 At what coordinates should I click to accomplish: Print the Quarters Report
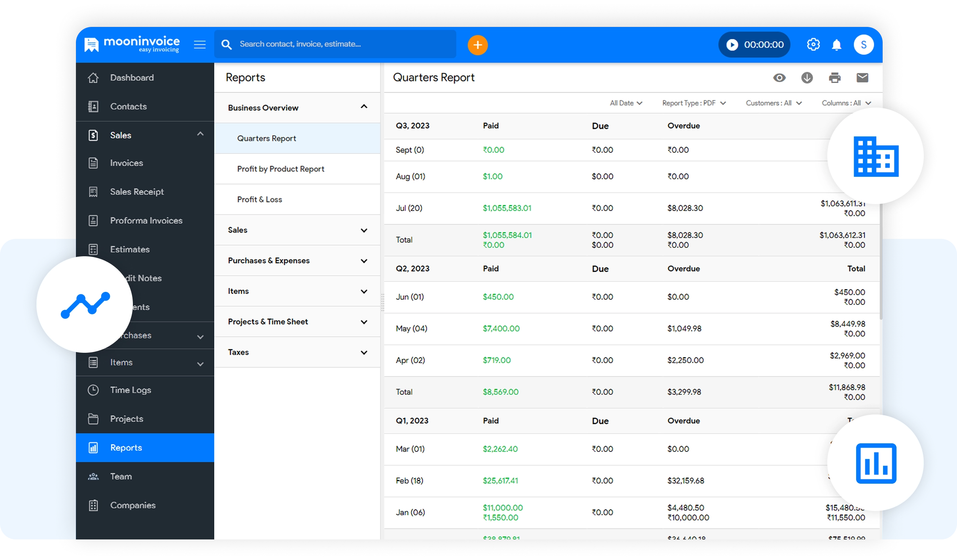pos(834,78)
